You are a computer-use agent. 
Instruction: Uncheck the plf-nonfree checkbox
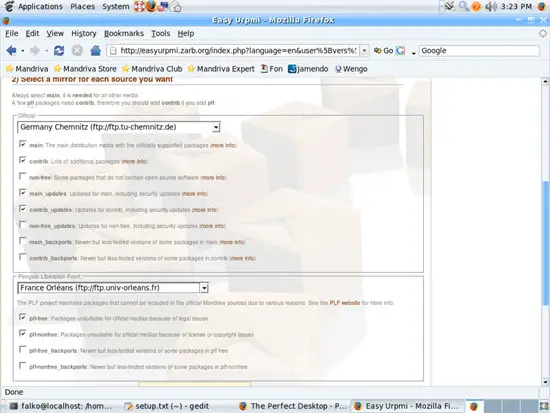click(x=22, y=333)
